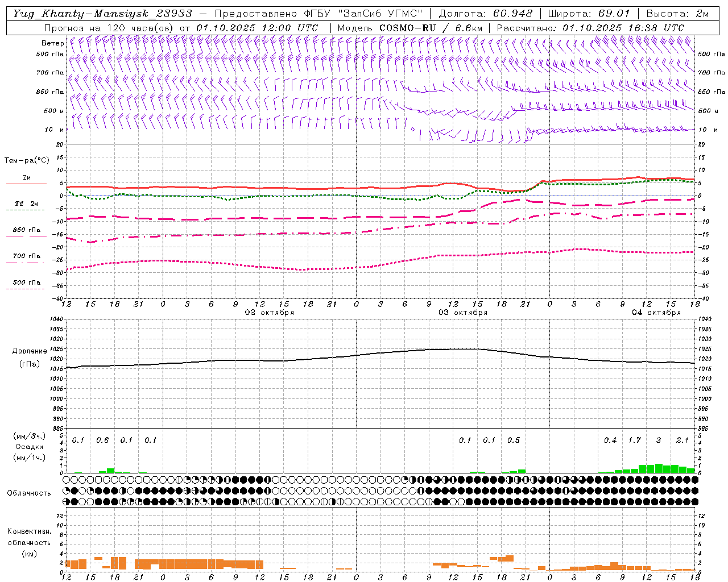Click the station title Yug_Khanty-Mansiysk_23933
This screenshot has height=582, width=728.
(x=102, y=14)
